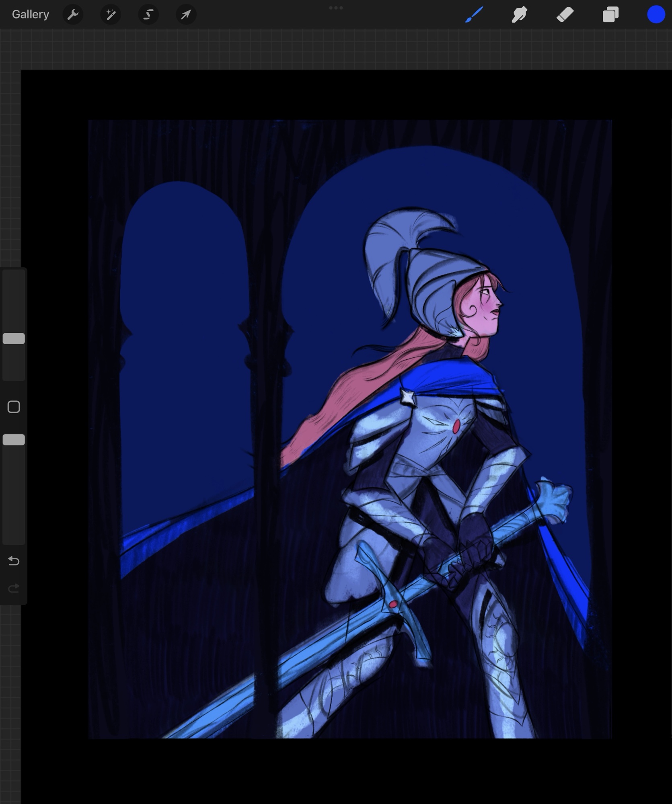Tap the red gem on the chest armor
Screen dimensions: 672x804
[x=456, y=427]
